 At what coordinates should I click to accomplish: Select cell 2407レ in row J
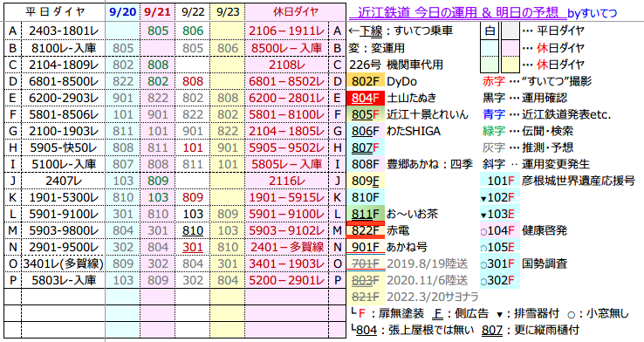pos(64,181)
